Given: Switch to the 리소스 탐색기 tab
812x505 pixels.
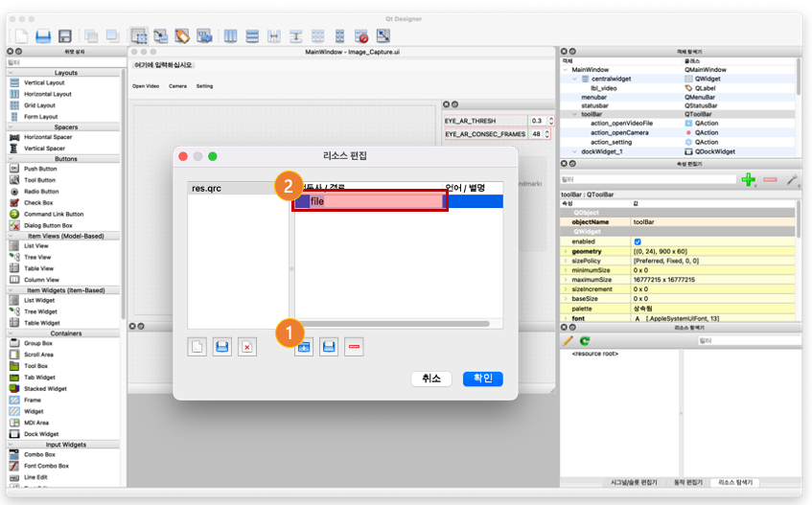Looking at the screenshot, I should point(735,482).
